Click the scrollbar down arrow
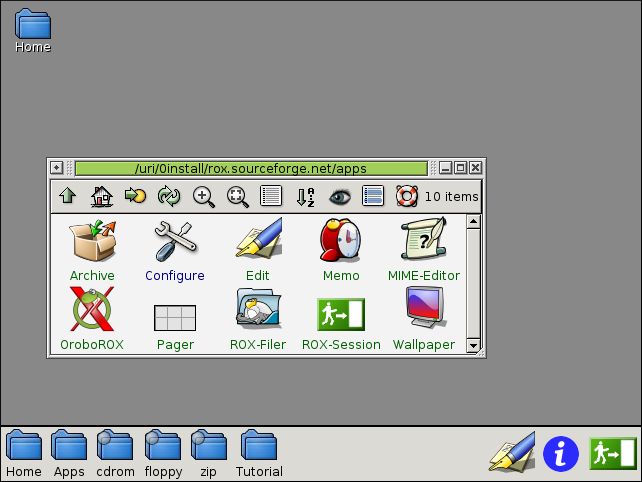 (x=473, y=345)
